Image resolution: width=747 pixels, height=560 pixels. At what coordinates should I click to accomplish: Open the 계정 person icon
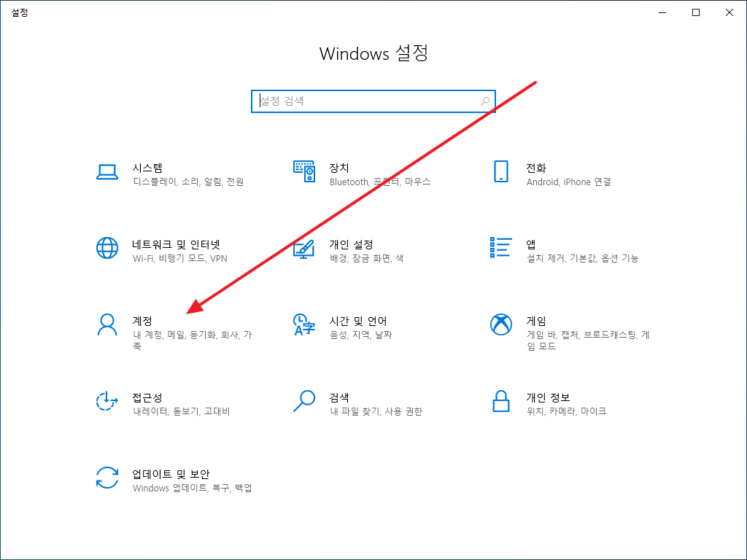tap(107, 324)
